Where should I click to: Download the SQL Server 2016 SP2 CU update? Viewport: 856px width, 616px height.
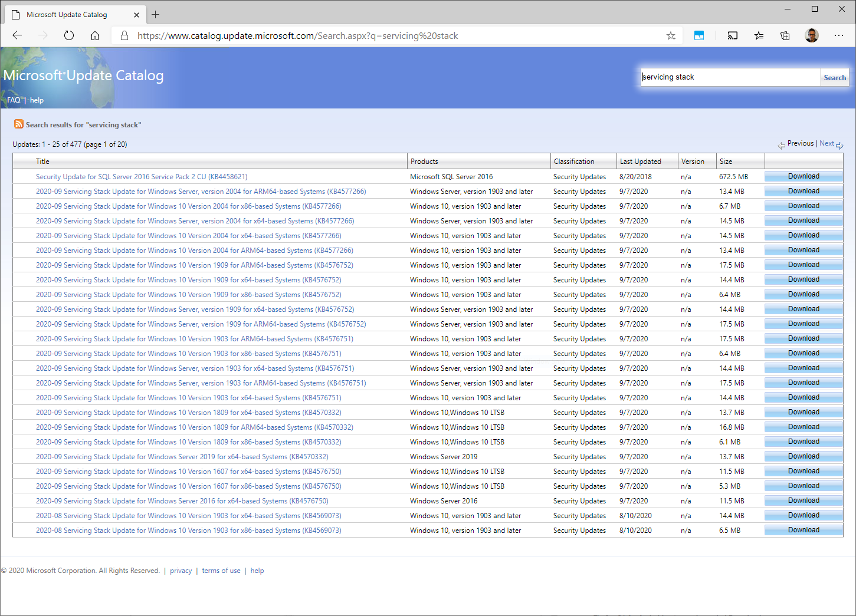point(803,176)
